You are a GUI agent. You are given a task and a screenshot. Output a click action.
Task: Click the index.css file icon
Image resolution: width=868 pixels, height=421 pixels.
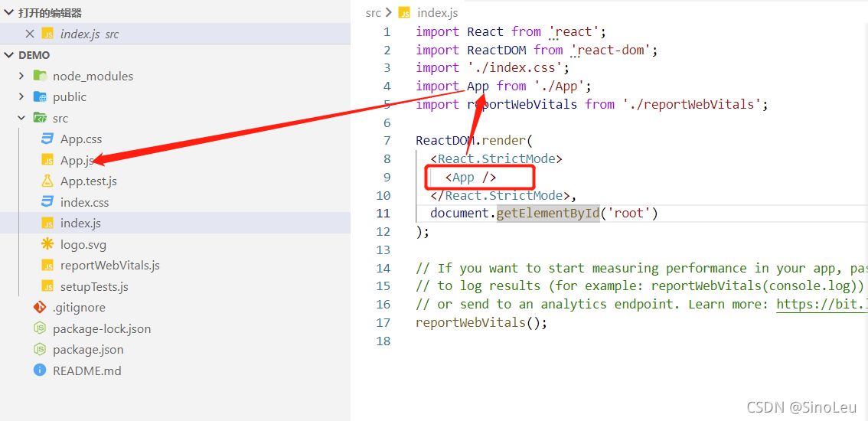coord(47,202)
